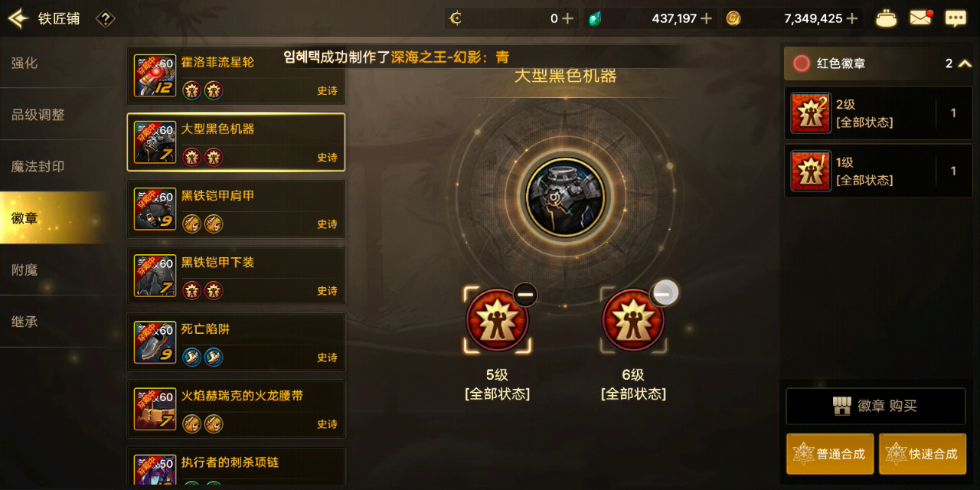Select the 2级 全部状态 emblem entry
This screenshot has height=490, width=980.
coord(878,113)
